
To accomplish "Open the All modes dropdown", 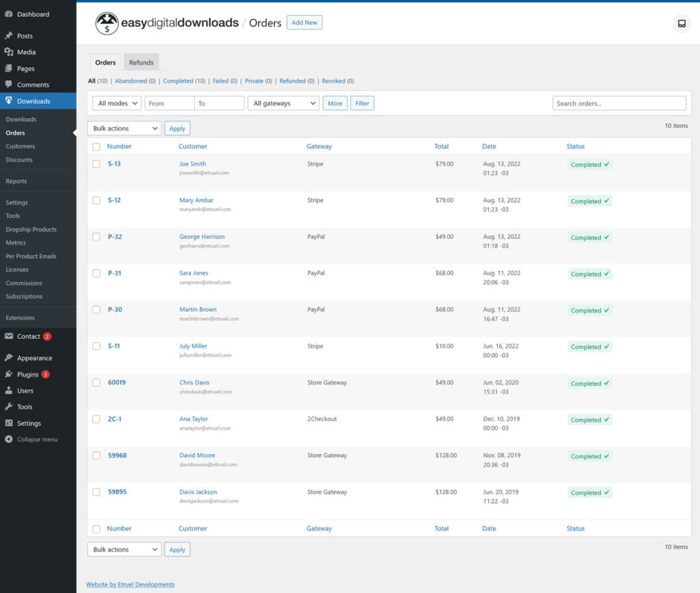I will click(x=117, y=103).
